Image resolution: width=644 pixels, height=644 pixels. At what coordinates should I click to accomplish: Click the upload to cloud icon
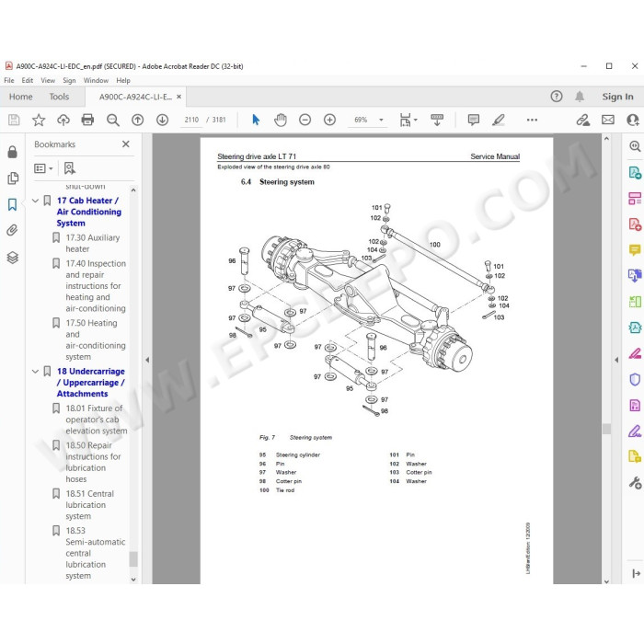tap(63, 120)
